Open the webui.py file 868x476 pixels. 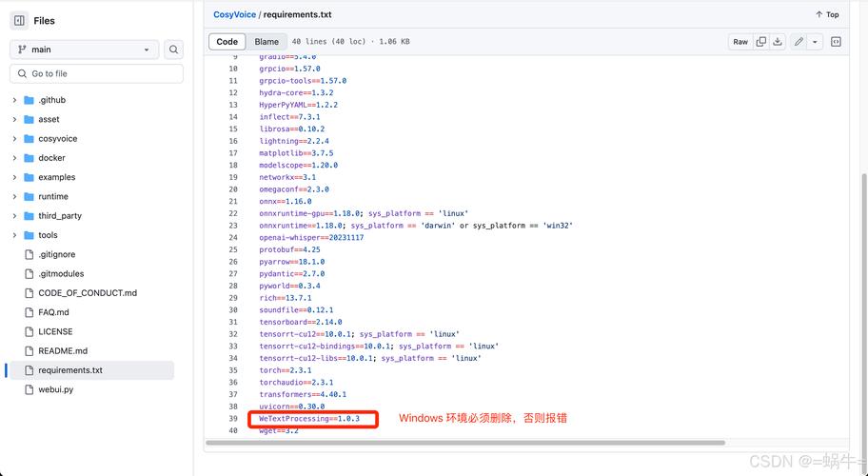(x=56, y=389)
